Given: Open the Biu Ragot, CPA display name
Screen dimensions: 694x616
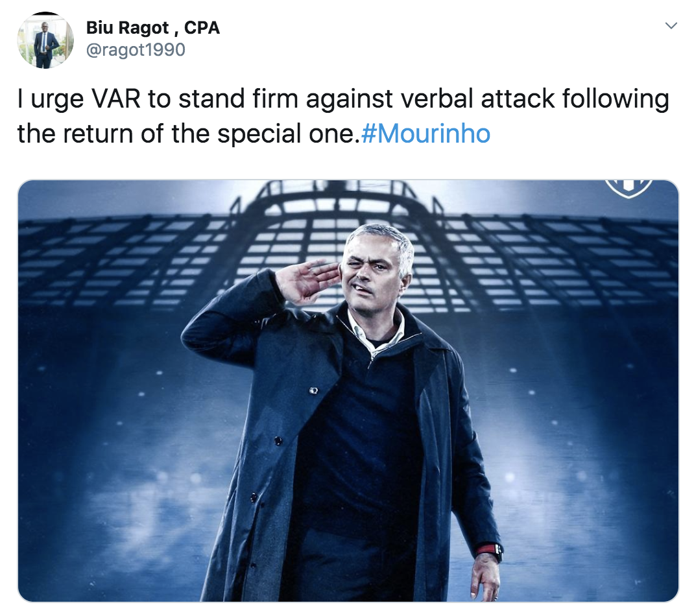Looking at the screenshot, I should coord(152,28).
